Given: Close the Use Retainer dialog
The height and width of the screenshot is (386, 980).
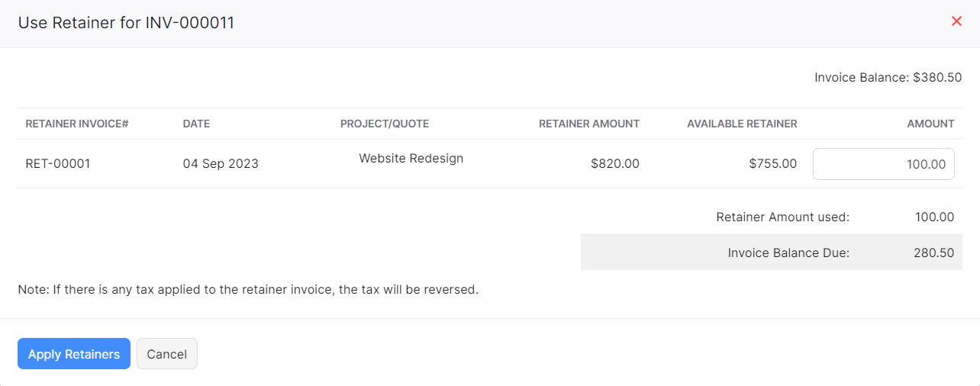Looking at the screenshot, I should point(956,21).
